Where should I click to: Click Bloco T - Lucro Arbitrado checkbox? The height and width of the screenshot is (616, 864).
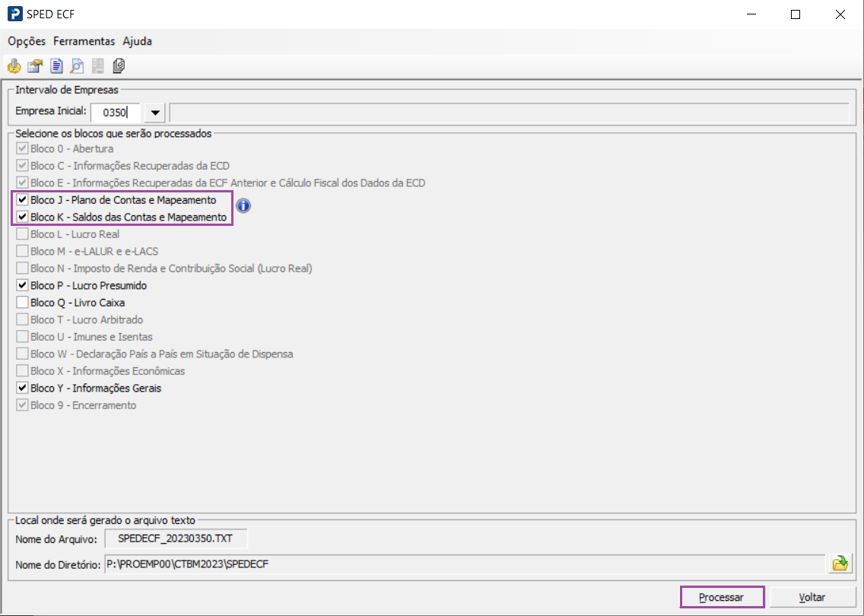coord(22,319)
